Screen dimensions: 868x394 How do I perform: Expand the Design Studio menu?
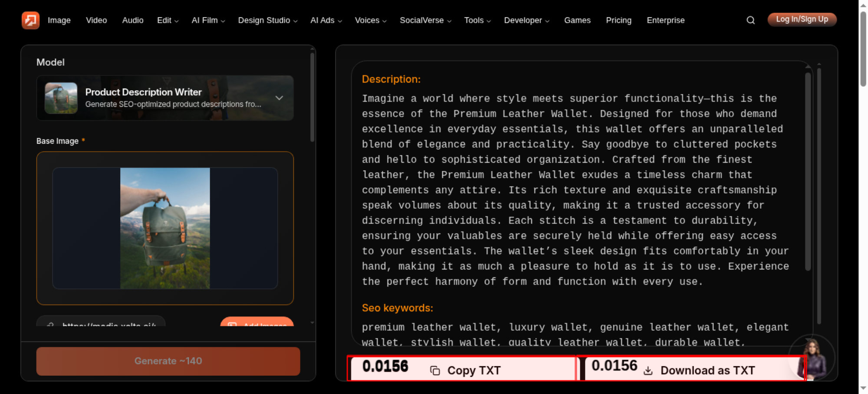tap(268, 20)
